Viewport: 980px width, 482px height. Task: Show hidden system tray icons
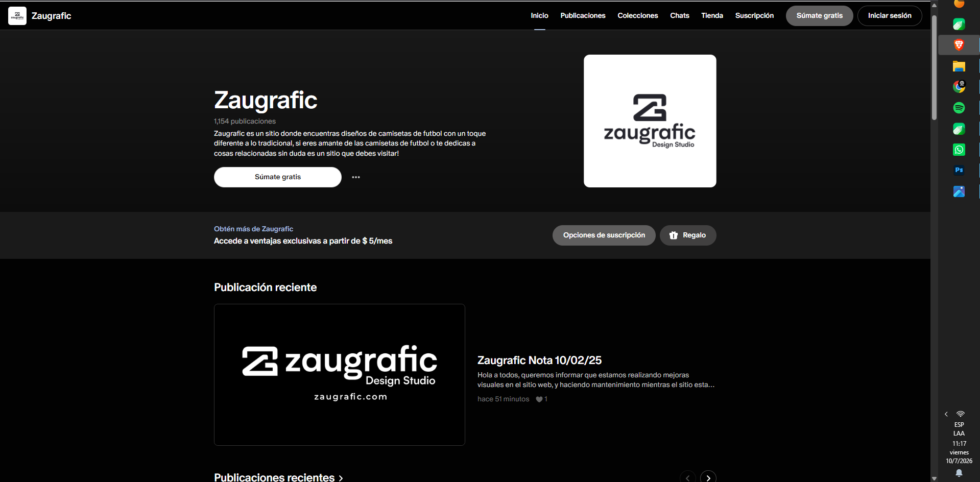coord(946,414)
